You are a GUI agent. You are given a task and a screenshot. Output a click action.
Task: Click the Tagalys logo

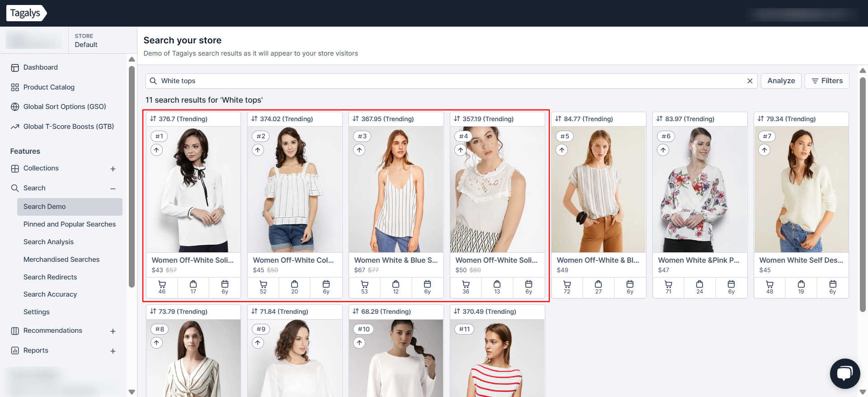pos(26,13)
